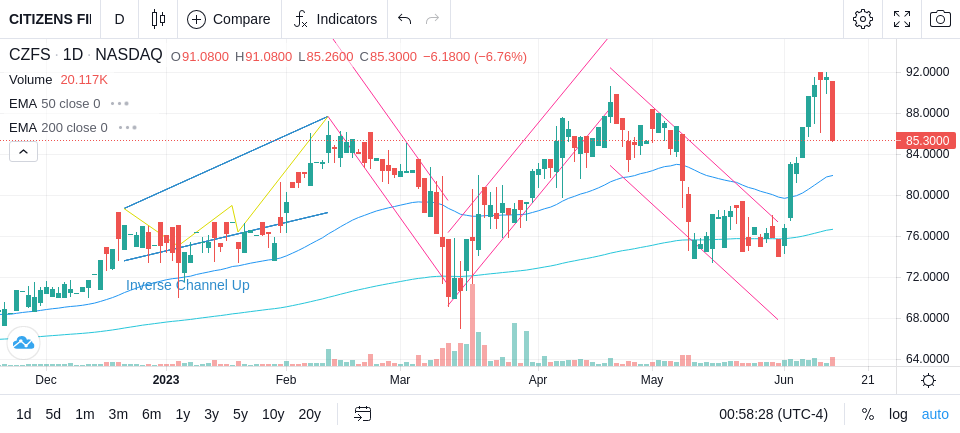The width and height of the screenshot is (960, 433).
Task: Open EMA 50 more options dots
Action: coord(120,104)
